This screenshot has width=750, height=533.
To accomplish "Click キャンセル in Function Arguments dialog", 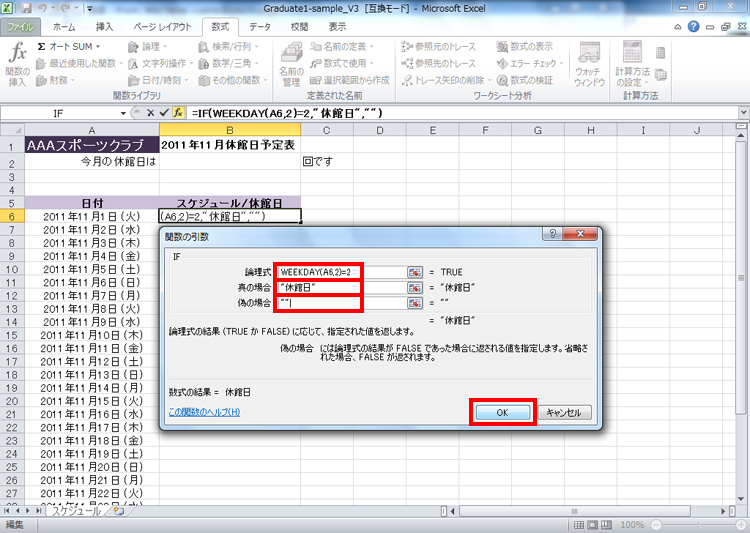I will click(564, 412).
